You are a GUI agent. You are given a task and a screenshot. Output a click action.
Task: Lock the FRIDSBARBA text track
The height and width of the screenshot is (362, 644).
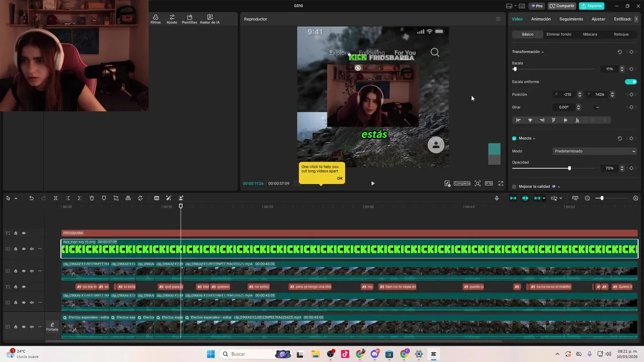coord(16,233)
